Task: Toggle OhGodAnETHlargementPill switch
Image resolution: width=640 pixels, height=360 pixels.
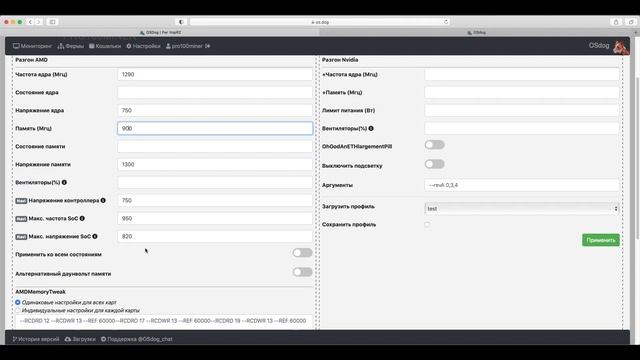Action: tap(434, 144)
